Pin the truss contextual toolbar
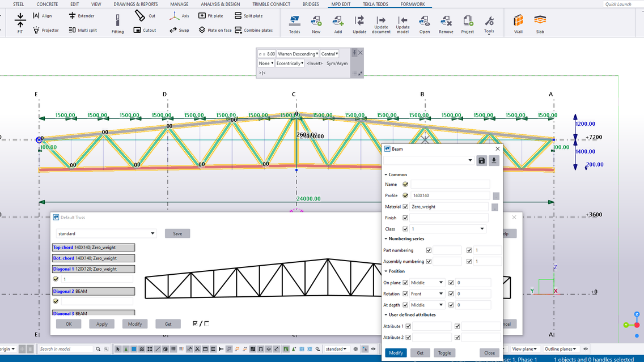The width and height of the screenshot is (644, 362). pyautogui.click(x=354, y=53)
